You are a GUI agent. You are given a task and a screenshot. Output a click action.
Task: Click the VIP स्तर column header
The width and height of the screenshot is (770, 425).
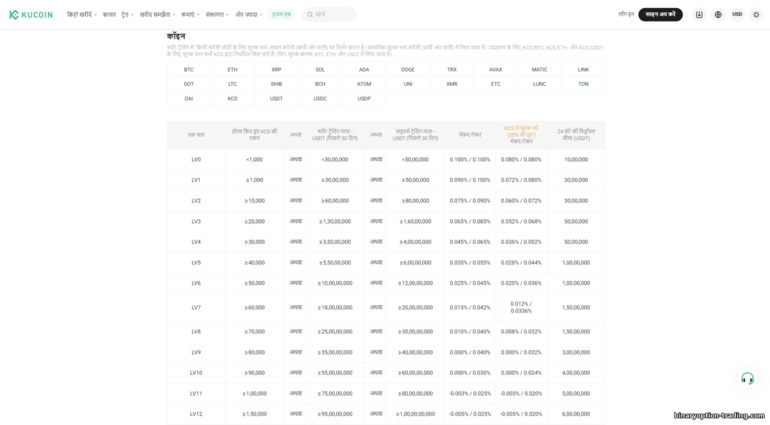(196, 135)
